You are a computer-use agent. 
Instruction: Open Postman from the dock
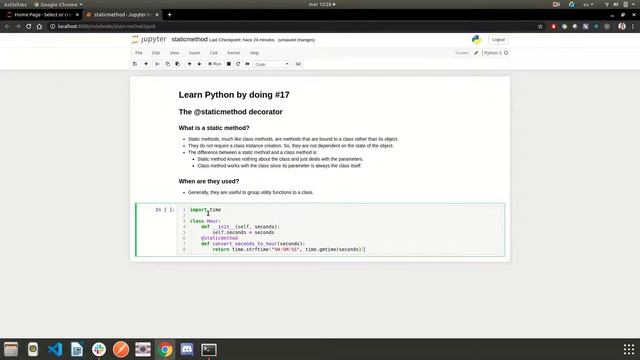(121, 349)
